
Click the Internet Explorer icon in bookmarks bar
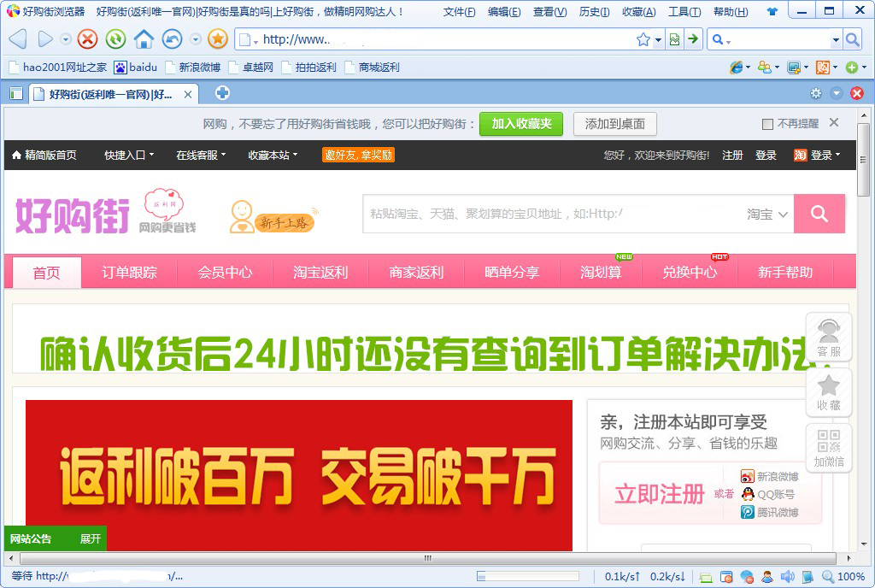coord(736,68)
